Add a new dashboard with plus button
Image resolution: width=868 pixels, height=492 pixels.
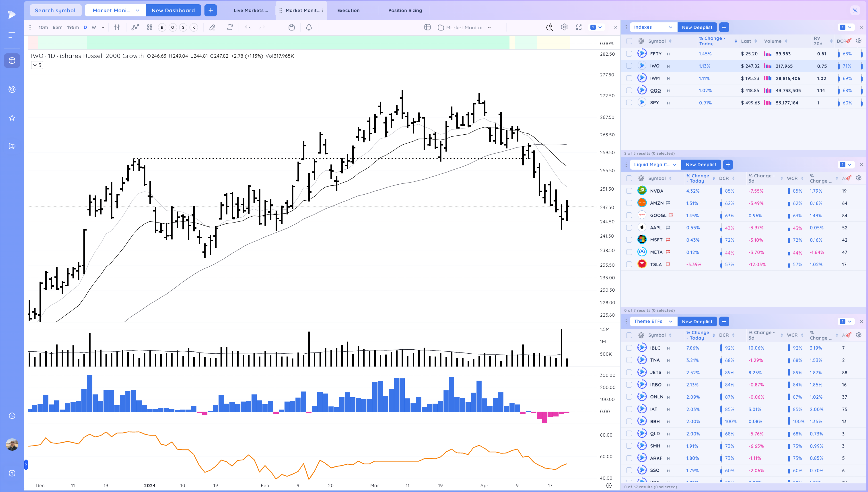pos(211,10)
